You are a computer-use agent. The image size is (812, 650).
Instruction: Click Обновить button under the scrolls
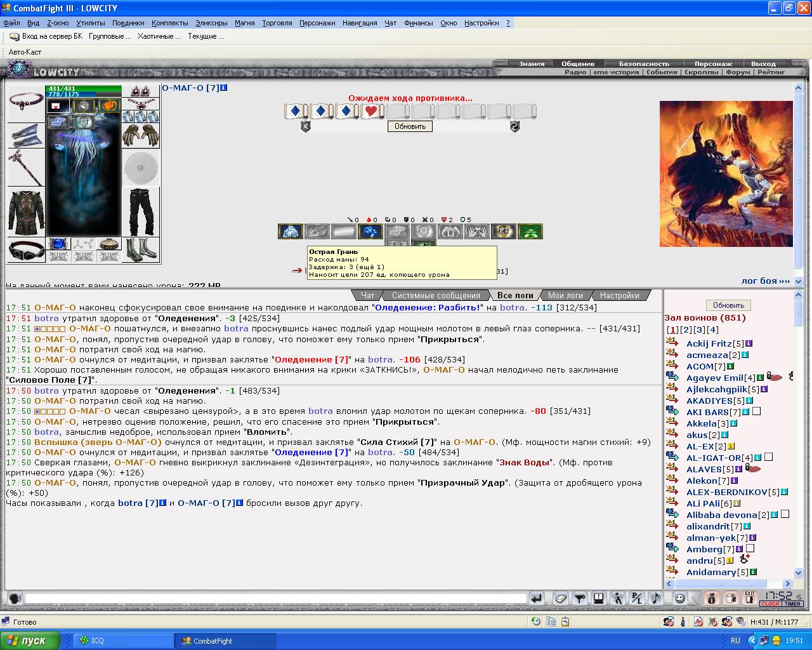(x=410, y=126)
